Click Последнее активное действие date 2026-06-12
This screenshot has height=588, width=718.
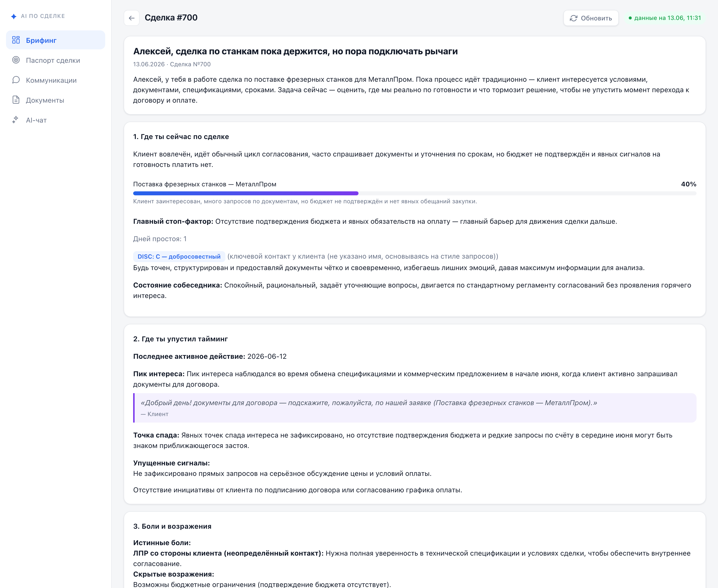[267, 356]
